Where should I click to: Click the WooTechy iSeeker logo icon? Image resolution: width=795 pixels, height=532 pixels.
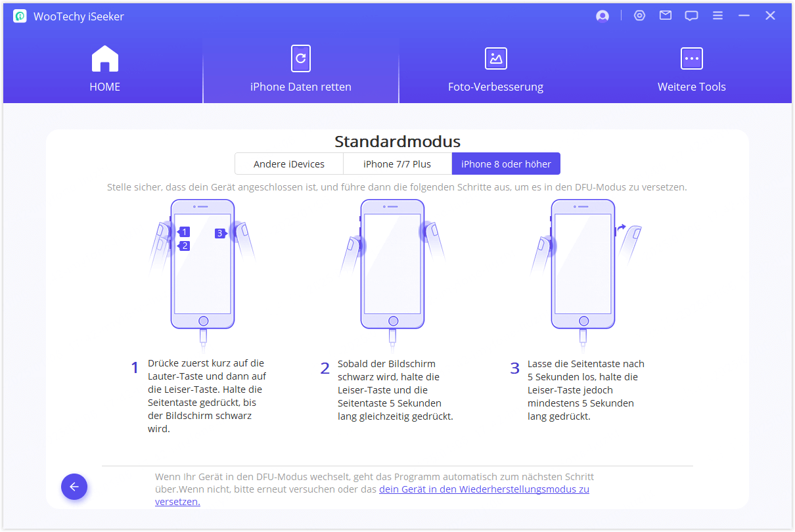(x=20, y=16)
